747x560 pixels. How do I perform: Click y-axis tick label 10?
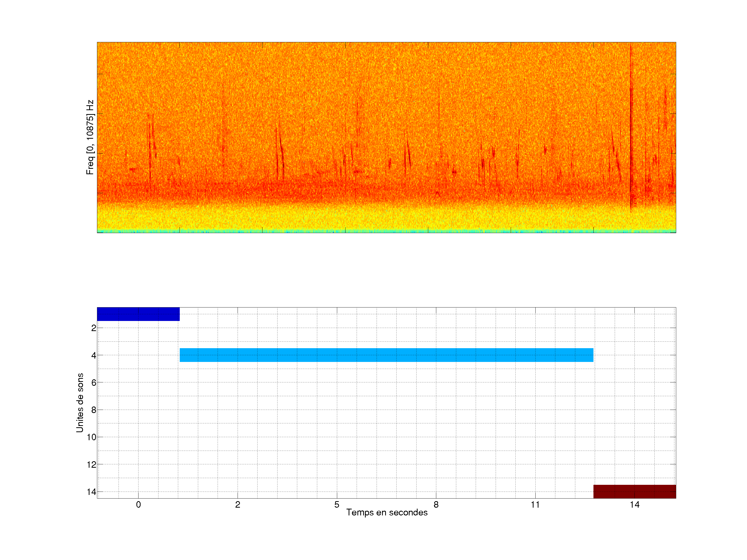92,437
